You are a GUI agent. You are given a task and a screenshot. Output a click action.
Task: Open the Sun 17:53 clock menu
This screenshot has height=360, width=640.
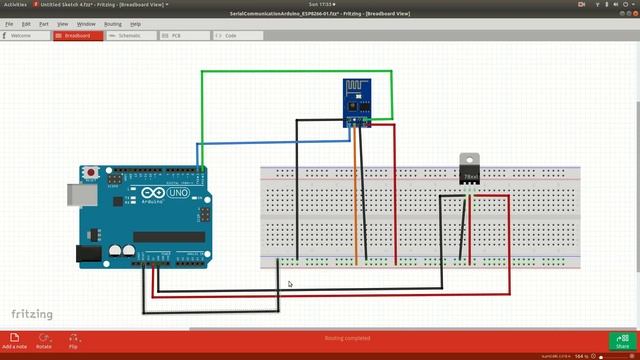[x=322, y=4]
